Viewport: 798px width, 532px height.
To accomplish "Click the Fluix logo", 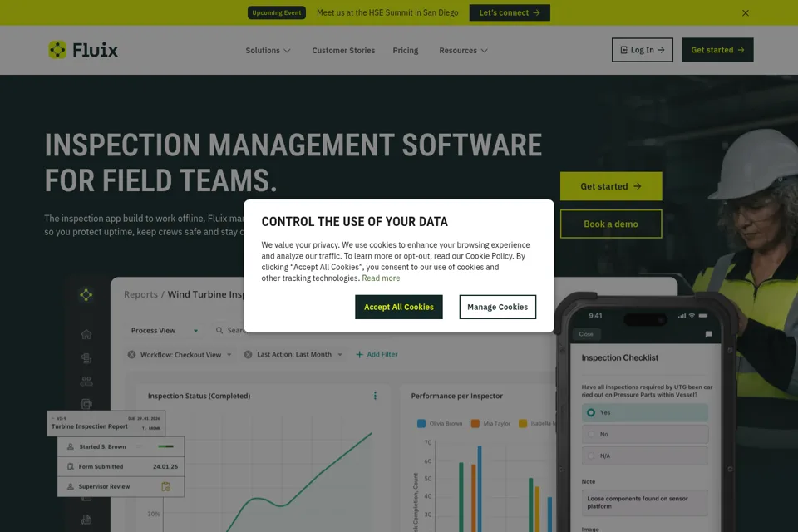I will (x=83, y=50).
